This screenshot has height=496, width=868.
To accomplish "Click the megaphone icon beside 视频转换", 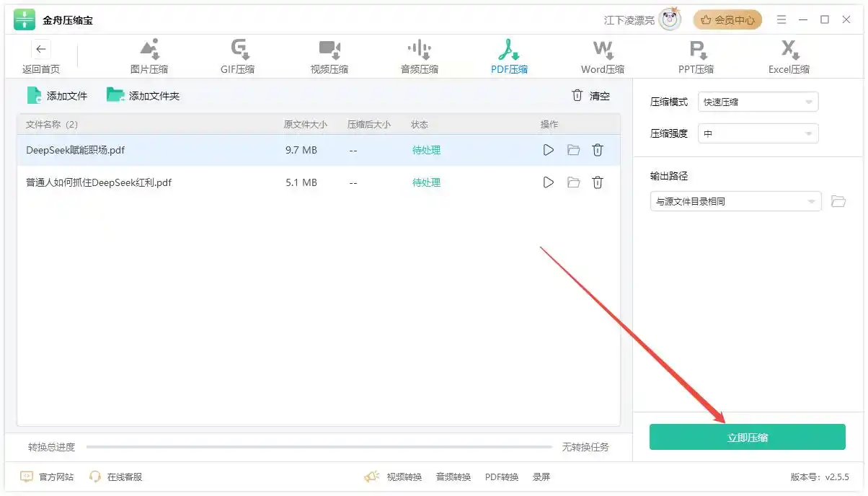I will pos(371,477).
